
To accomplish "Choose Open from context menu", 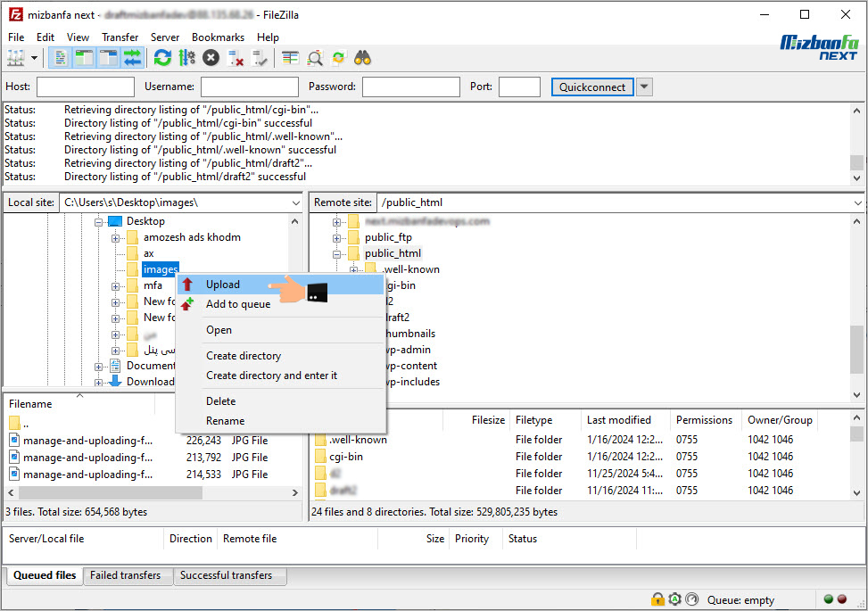I will pyautogui.click(x=281, y=330).
